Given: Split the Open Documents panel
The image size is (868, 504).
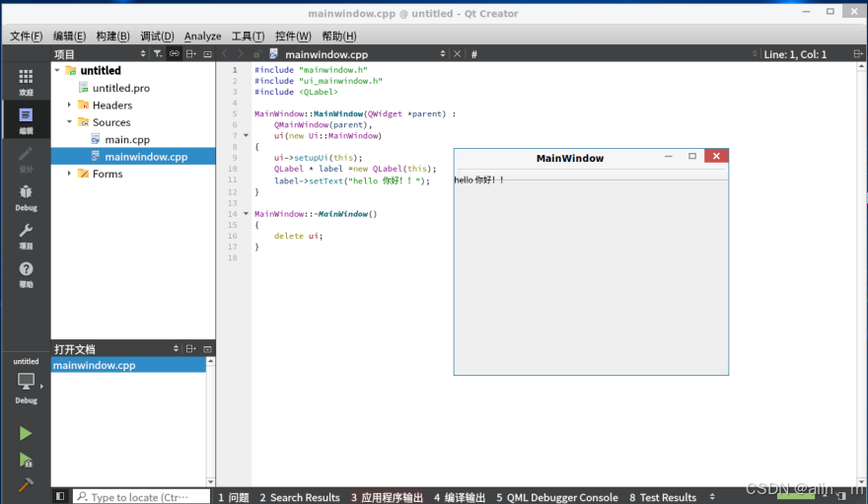Looking at the screenshot, I should [x=191, y=348].
